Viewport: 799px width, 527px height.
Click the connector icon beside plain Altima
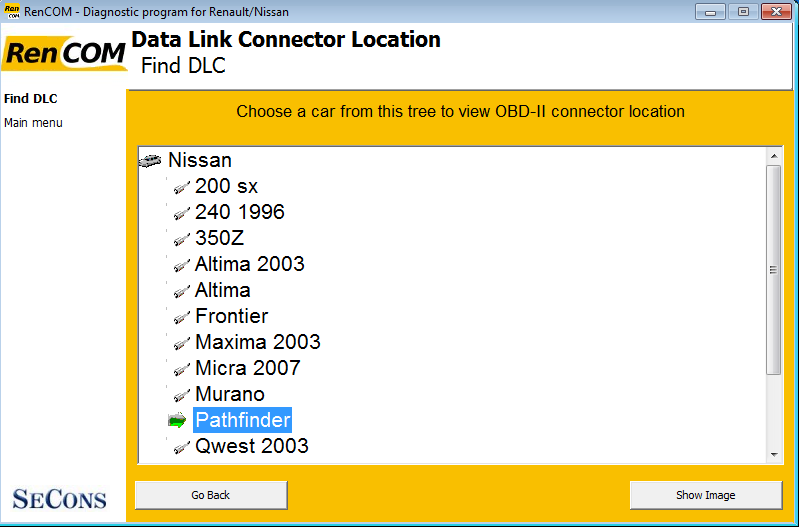(182, 292)
